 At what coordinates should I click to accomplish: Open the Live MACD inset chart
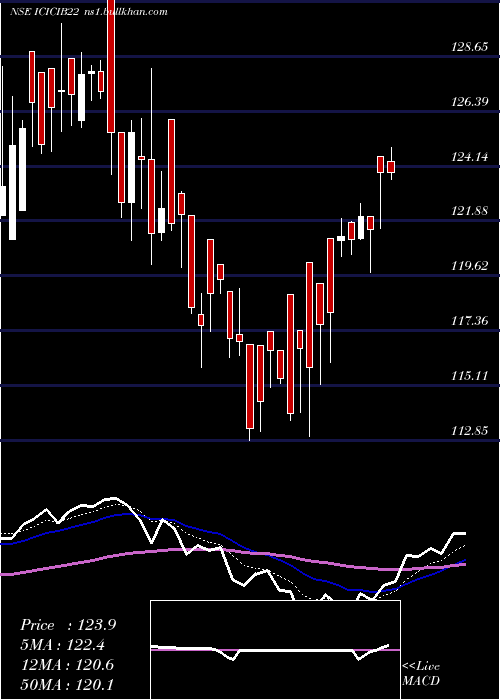point(275,650)
